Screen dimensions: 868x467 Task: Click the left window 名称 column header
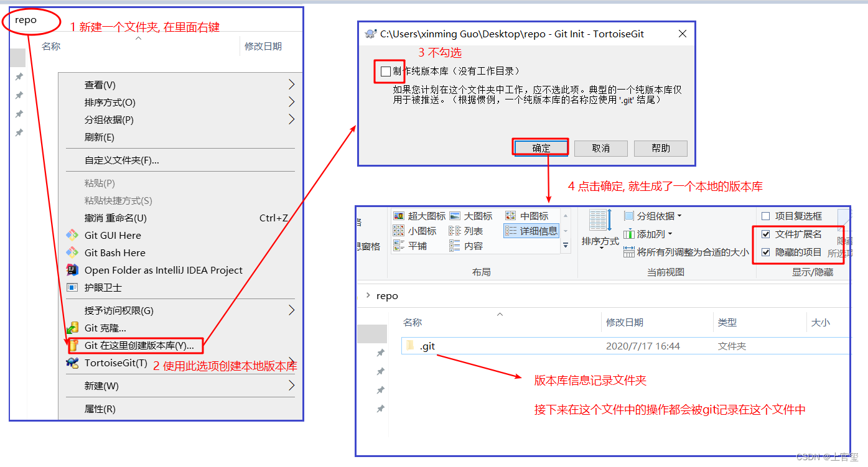(51, 46)
